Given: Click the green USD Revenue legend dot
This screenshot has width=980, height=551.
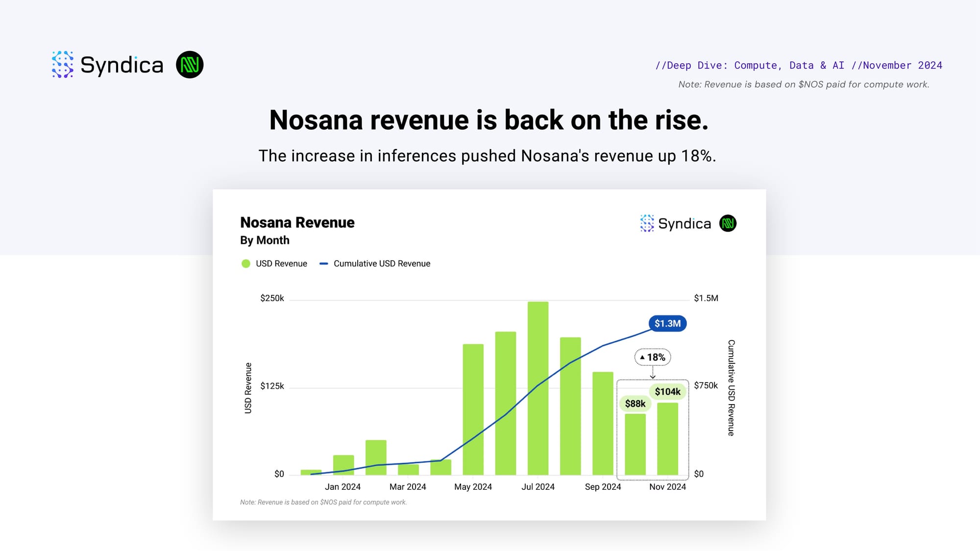Looking at the screenshot, I should click(246, 264).
